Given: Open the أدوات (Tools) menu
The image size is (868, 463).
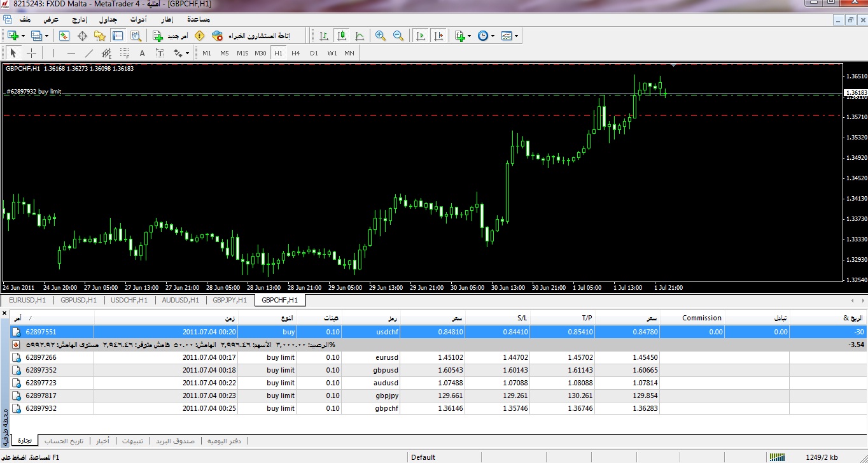Looking at the screenshot, I should tap(138, 20).
